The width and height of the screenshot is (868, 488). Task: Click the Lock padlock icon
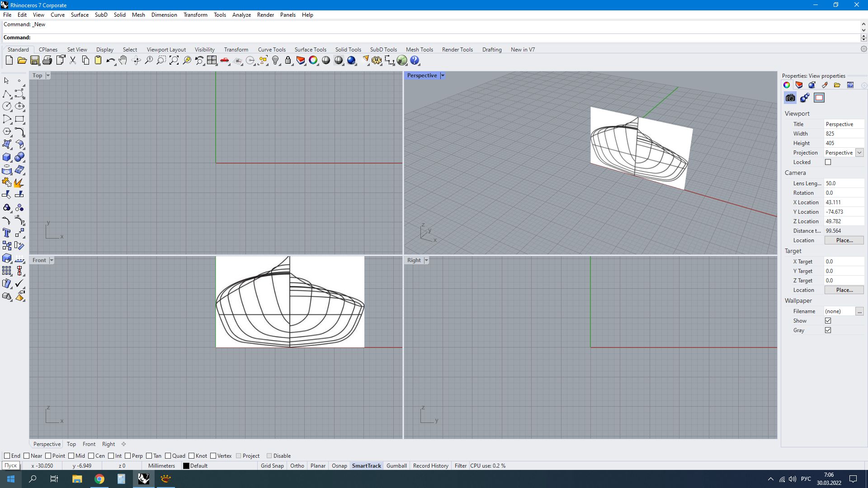click(x=288, y=61)
